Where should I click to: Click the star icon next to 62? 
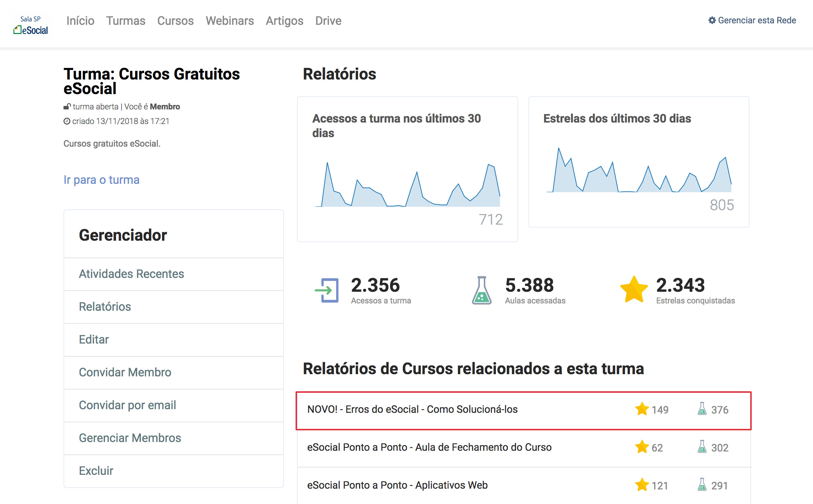click(x=642, y=447)
